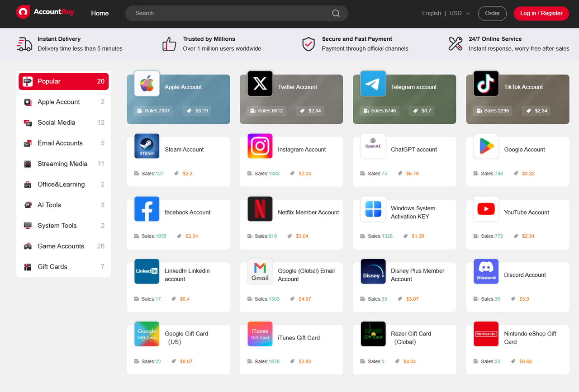The width and height of the screenshot is (579, 392).
Task: Select the Facebook logo icon
Action: coord(147,209)
